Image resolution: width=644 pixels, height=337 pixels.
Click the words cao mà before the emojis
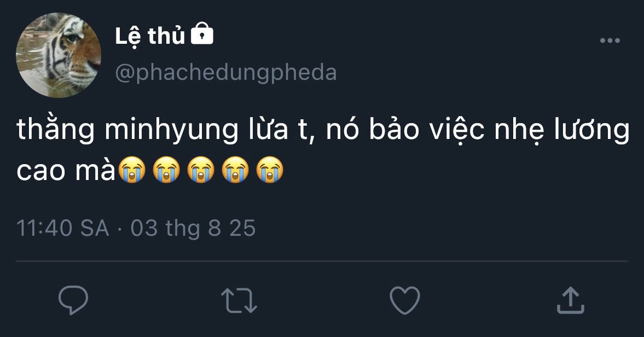point(67,171)
